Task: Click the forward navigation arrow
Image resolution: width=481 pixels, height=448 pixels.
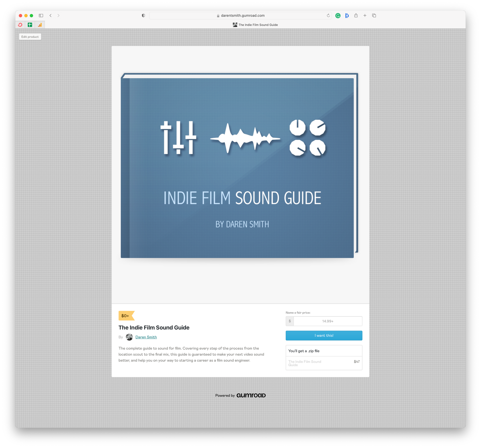Action: pyautogui.click(x=58, y=15)
